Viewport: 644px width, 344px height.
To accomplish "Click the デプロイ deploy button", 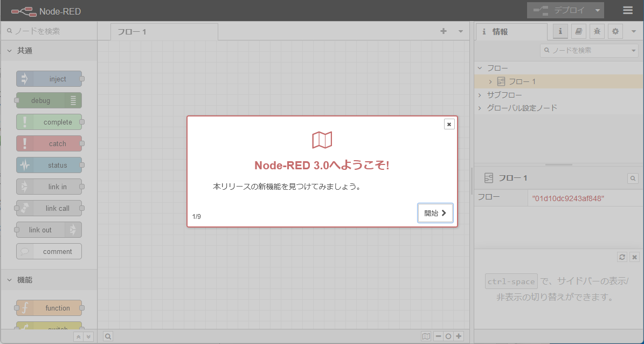I will point(559,10).
